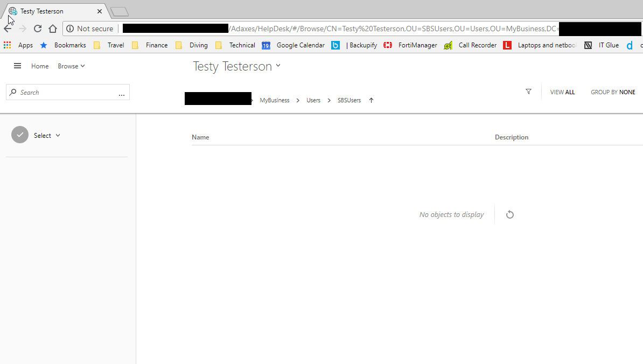The image size is (643, 364).
Task: Navigate to SBSUsers breadcrumb
Action: pyautogui.click(x=349, y=100)
